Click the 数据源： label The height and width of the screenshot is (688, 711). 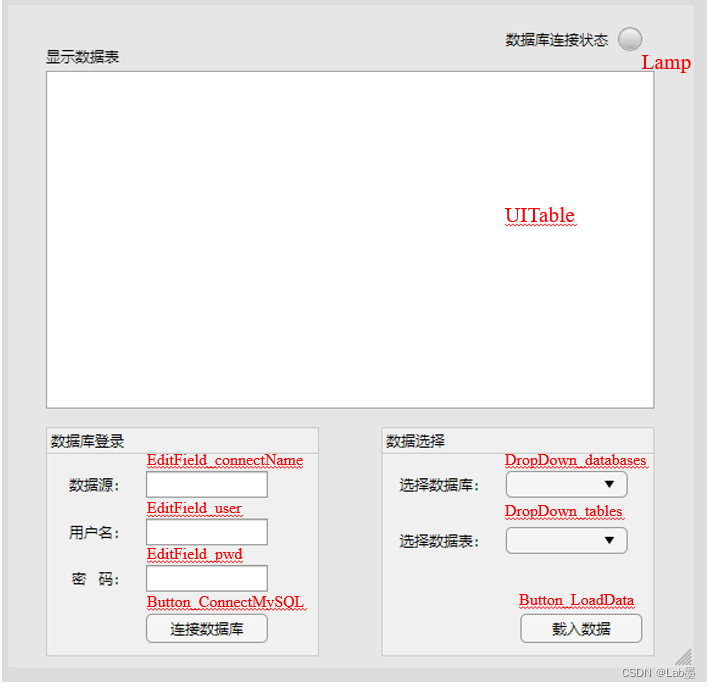(94, 485)
